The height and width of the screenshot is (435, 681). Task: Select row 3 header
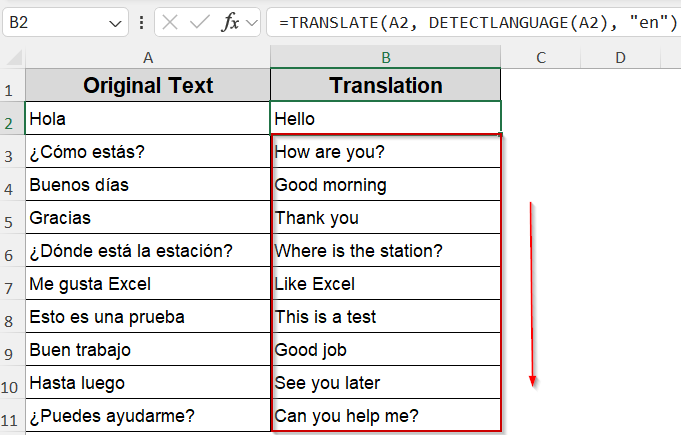point(12,151)
